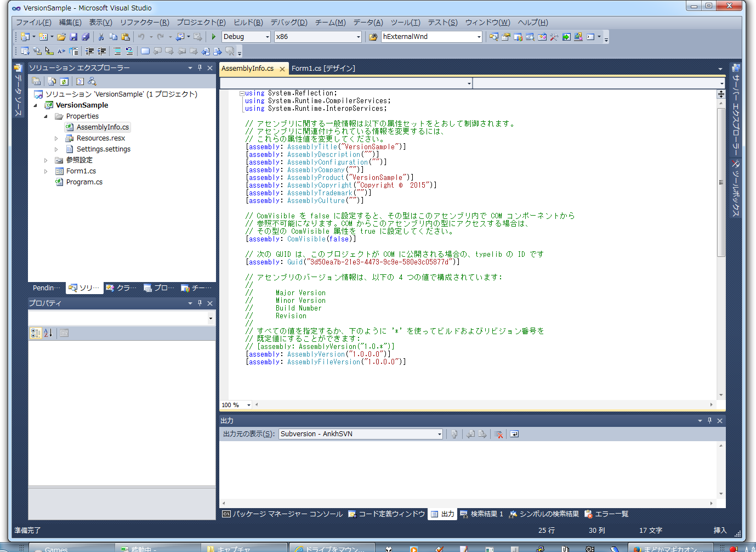Open the Properties Window toolbar icon
The image size is (756, 552).
pos(506,37)
